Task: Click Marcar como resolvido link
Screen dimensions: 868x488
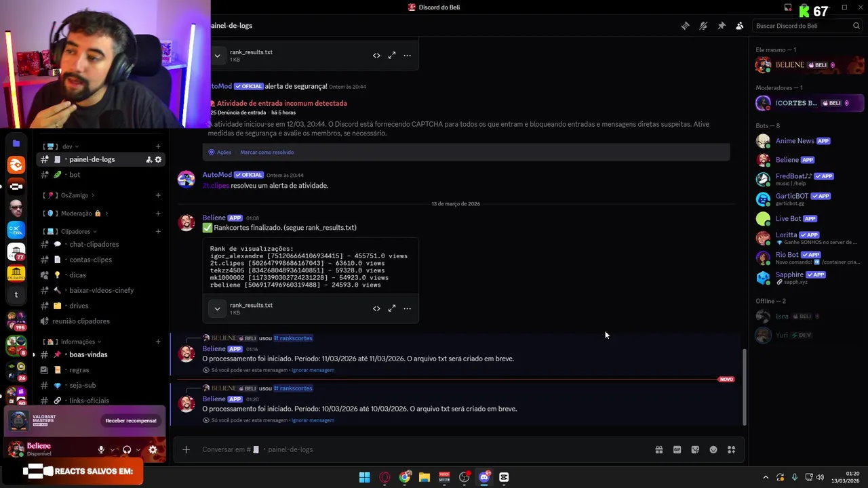Action: (x=267, y=152)
